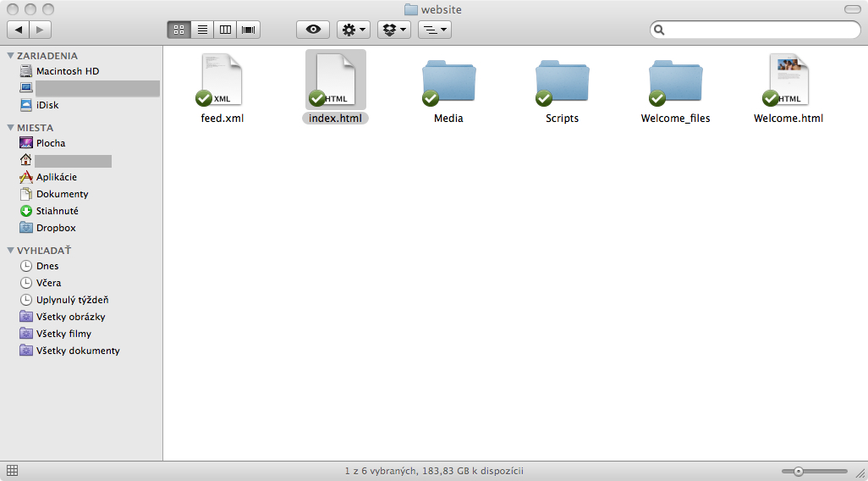Click the home folder icon in the sidebar
868x481 pixels.
pyautogui.click(x=25, y=160)
